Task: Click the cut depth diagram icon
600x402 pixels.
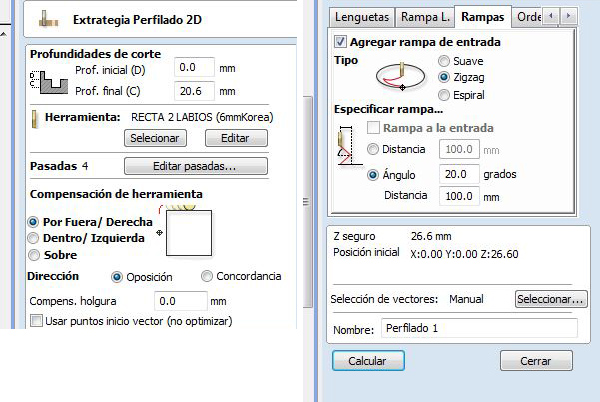Action: tap(49, 82)
